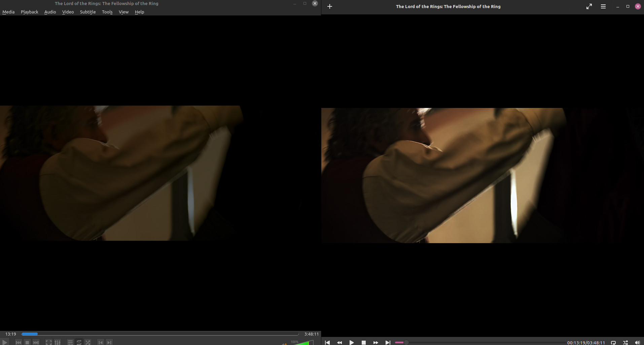Image resolution: width=644 pixels, height=345 pixels.
Task: Skip to next media in VLC
Action: 36,342
